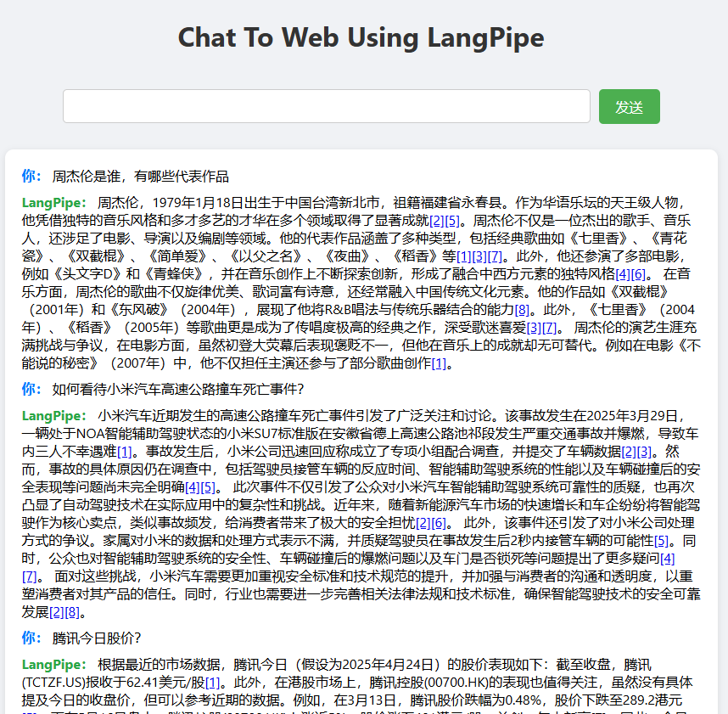Open citation [7] before 面对这些挑战

pyautogui.click(x=29, y=576)
